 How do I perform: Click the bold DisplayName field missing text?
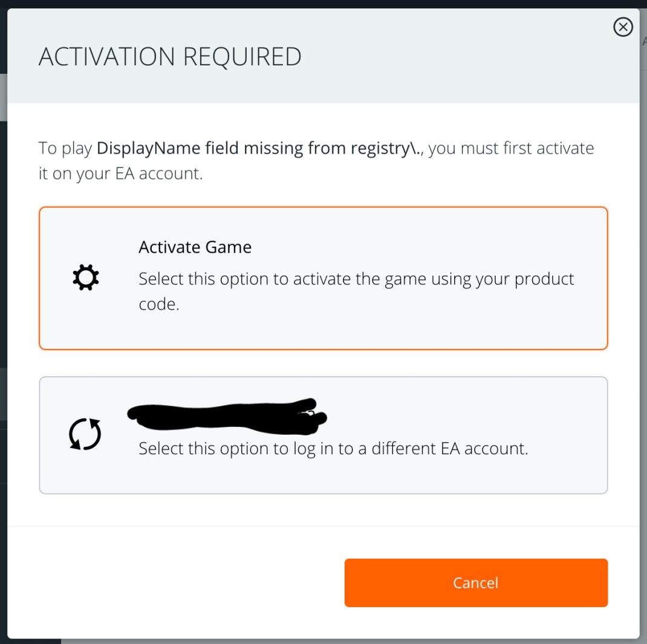coord(260,149)
